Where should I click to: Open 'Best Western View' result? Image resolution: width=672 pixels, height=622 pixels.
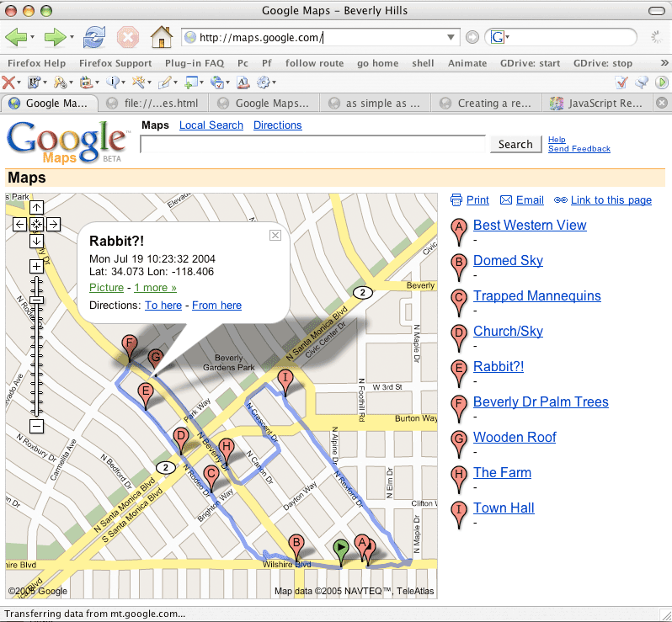[530, 226]
